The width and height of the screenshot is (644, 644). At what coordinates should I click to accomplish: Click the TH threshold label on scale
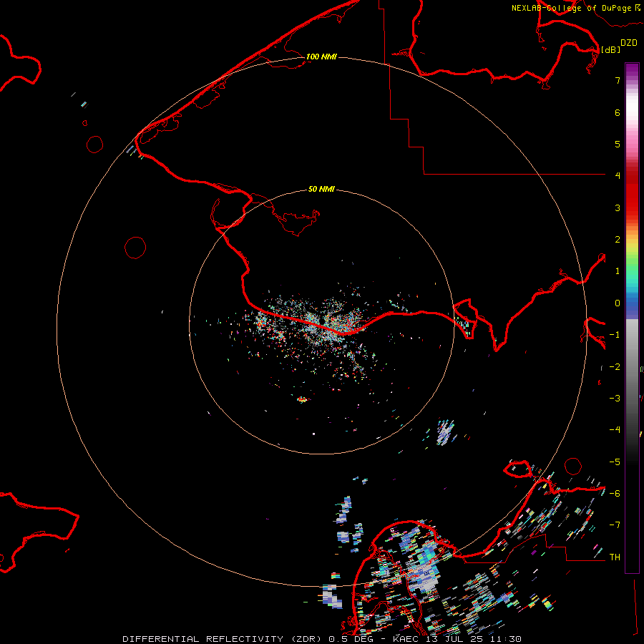[x=615, y=557]
